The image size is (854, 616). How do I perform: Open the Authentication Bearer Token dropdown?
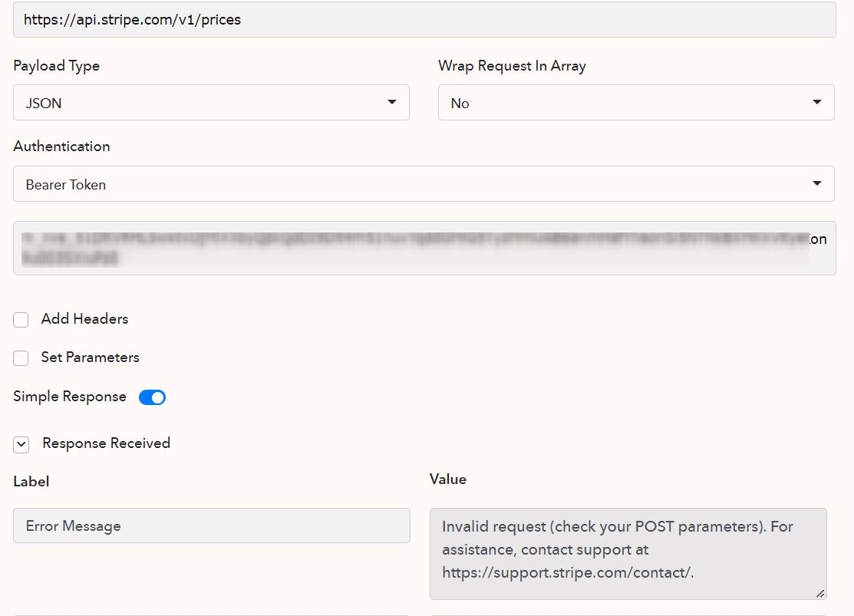pos(424,183)
